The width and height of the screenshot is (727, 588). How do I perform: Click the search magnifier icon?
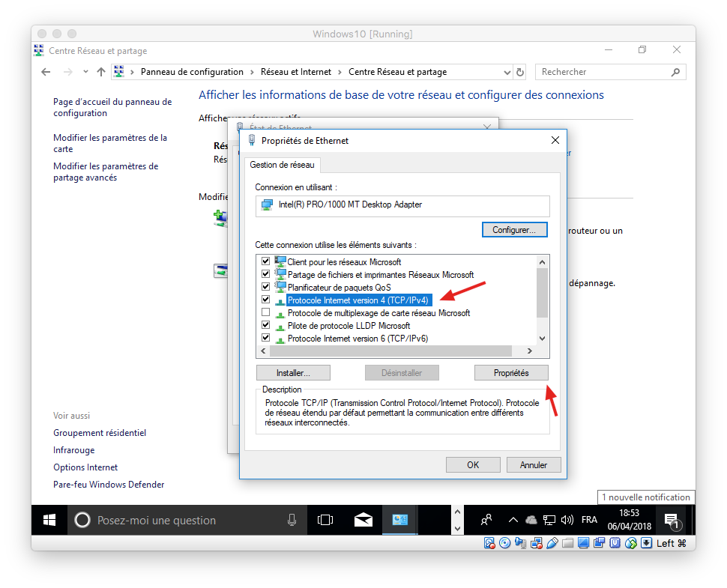coord(675,72)
